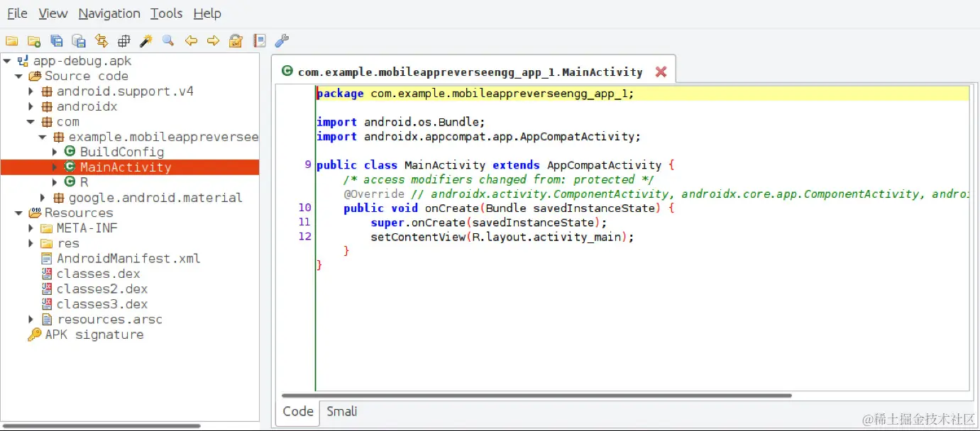
Task: Select "META-INF" tree label
Action: coord(87,228)
